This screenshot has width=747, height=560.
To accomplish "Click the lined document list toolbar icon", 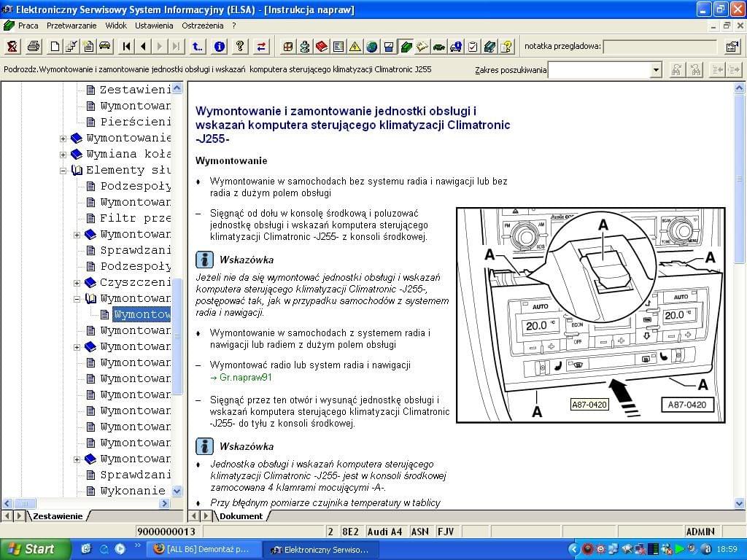I will coord(338,46).
